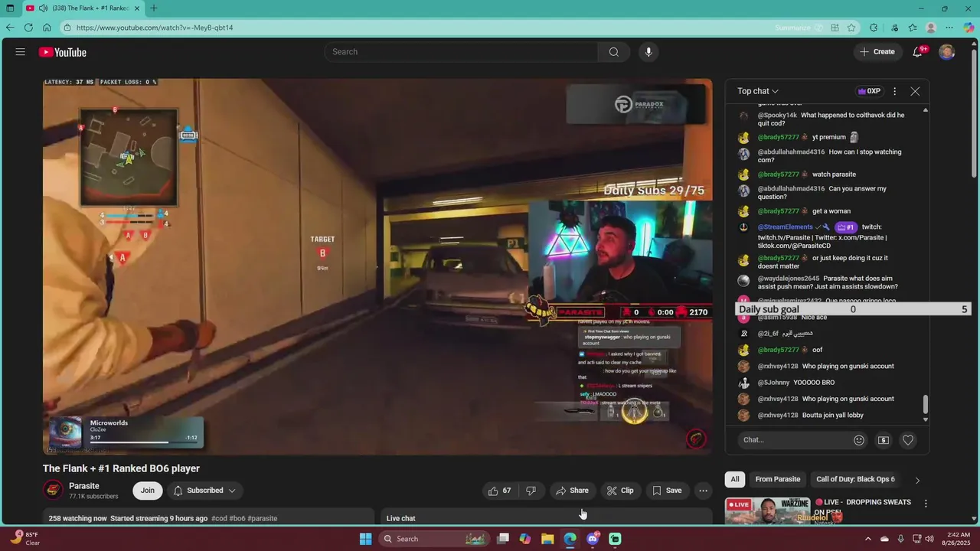Viewport: 980px width, 551px height.
Task: Open Super Chat dollar icon
Action: (x=884, y=440)
